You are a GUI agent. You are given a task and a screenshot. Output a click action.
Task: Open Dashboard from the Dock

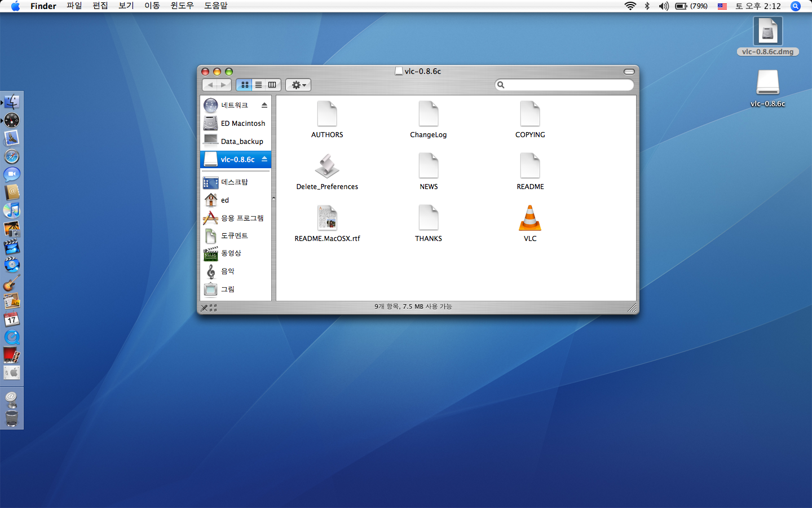coord(12,120)
